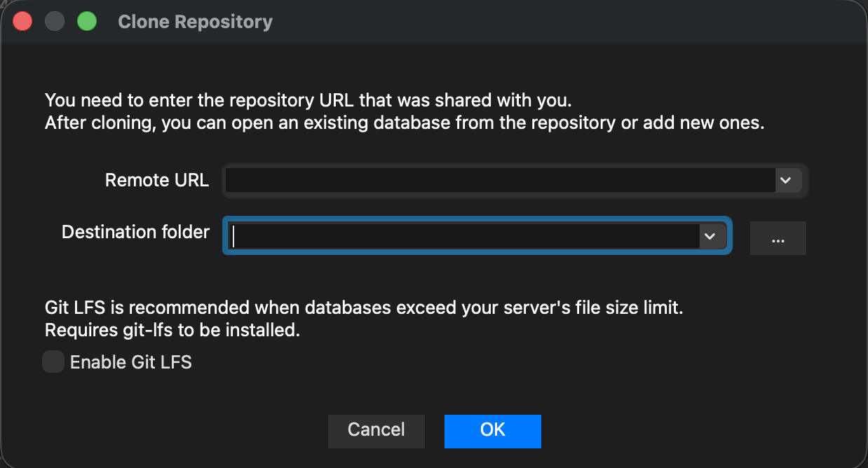The image size is (868, 468).
Task: Click the "Remote URL" label
Action: pyautogui.click(x=157, y=180)
